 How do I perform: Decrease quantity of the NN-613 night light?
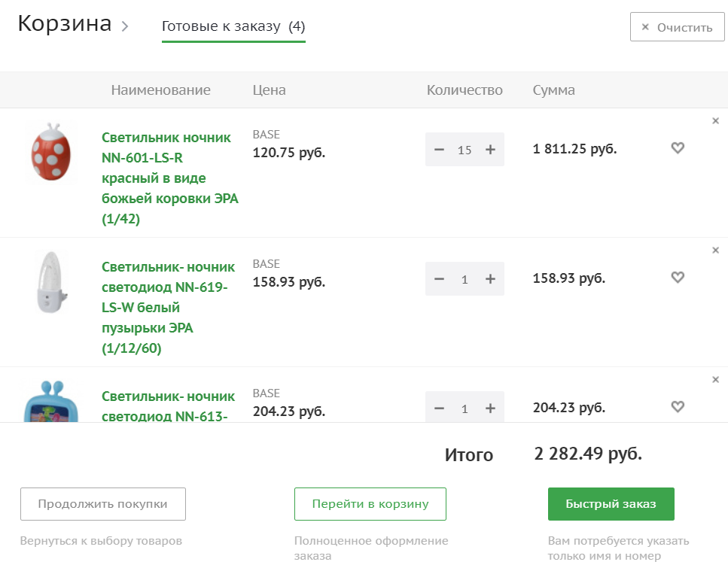tap(440, 409)
